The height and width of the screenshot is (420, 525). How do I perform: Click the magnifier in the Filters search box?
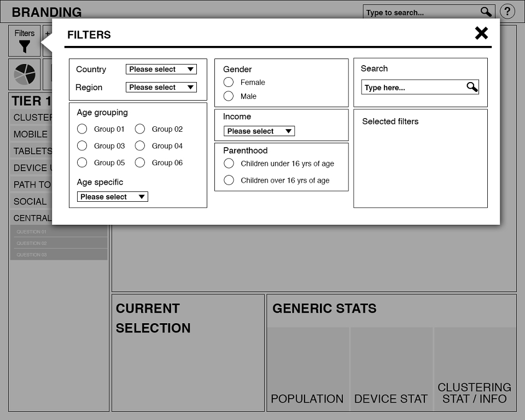[x=472, y=87]
